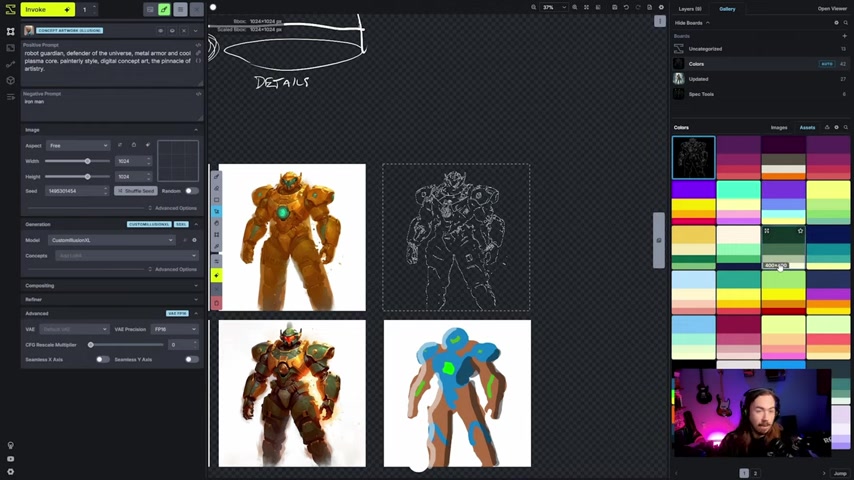Add a new board with plus icon

pos(845,36)
